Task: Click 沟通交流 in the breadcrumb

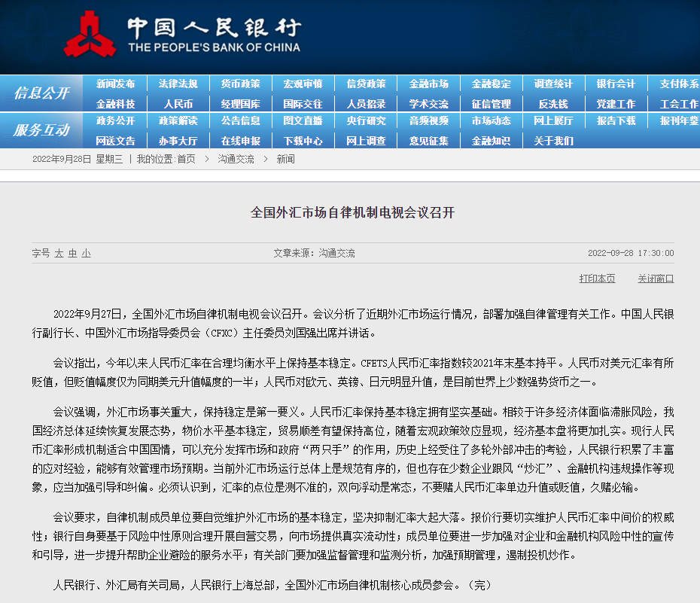Action: click(236, 159)
